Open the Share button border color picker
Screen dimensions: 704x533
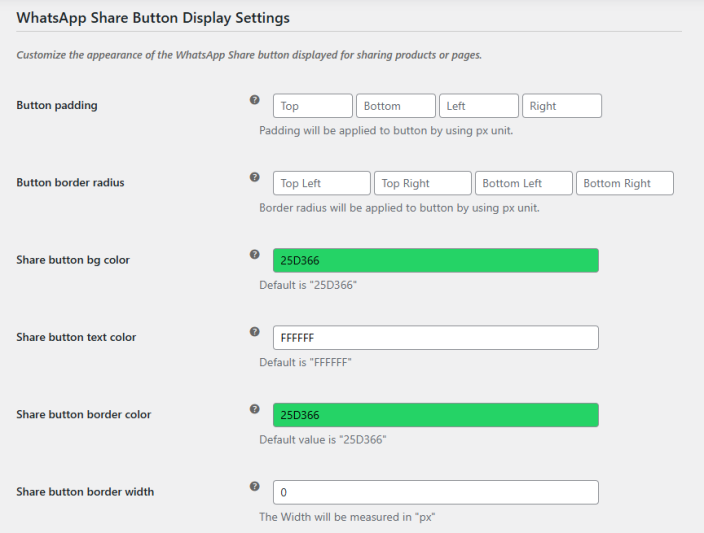436,415
